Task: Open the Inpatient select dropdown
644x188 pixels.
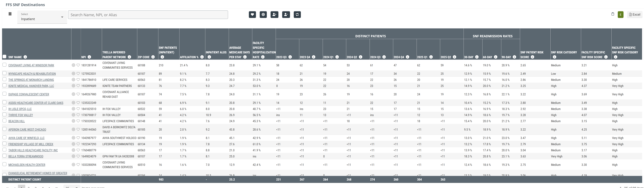Action: (x=42, y=17)
